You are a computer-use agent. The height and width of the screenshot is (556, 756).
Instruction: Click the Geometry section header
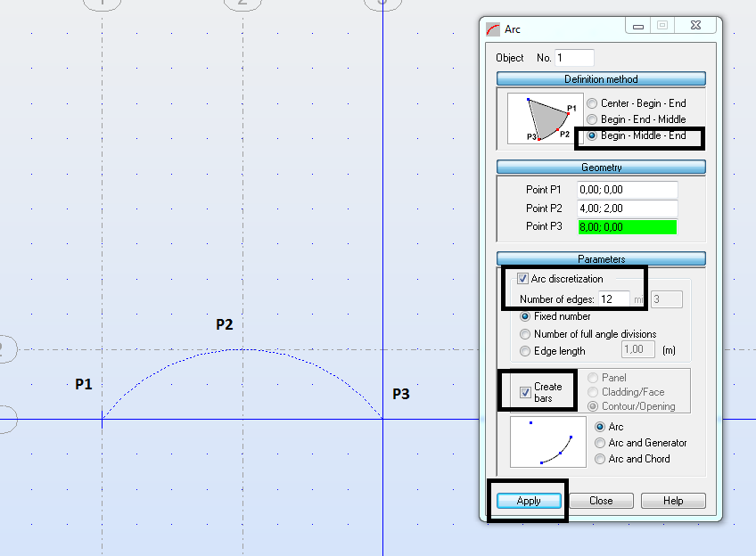coord(601,167)
